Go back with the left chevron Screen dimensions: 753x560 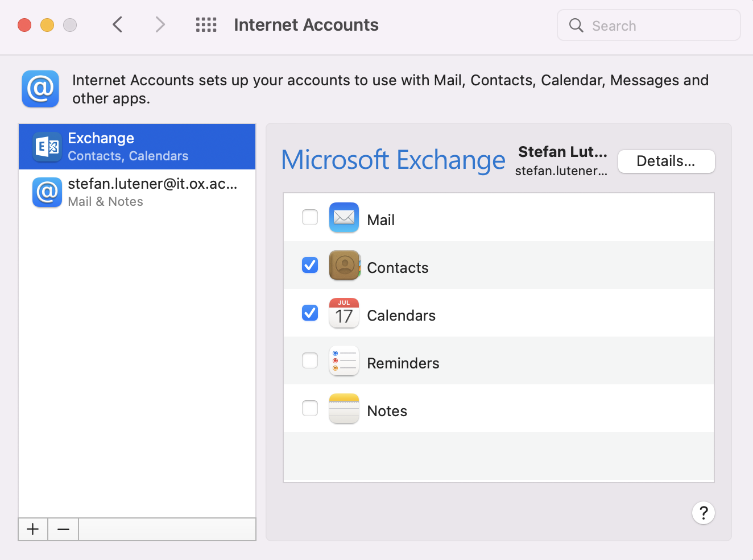pyautogui.click(x=118, y=25)
